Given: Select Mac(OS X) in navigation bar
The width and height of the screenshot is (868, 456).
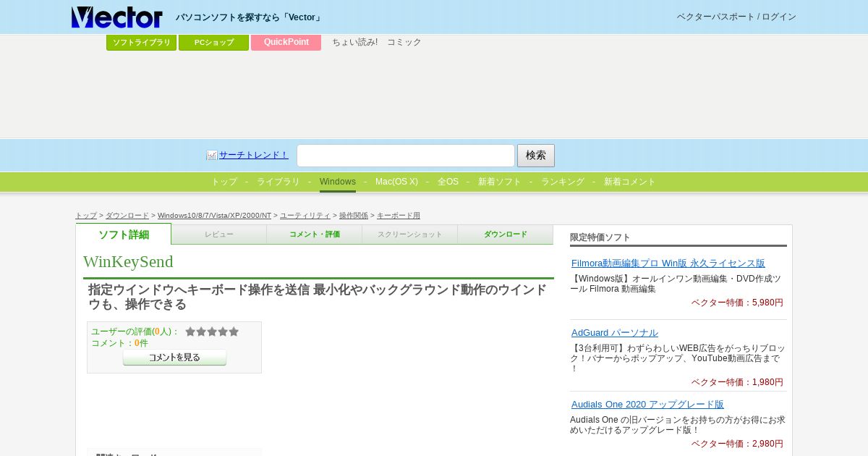Looking at the screenshot, I should [x=396, y=182].
